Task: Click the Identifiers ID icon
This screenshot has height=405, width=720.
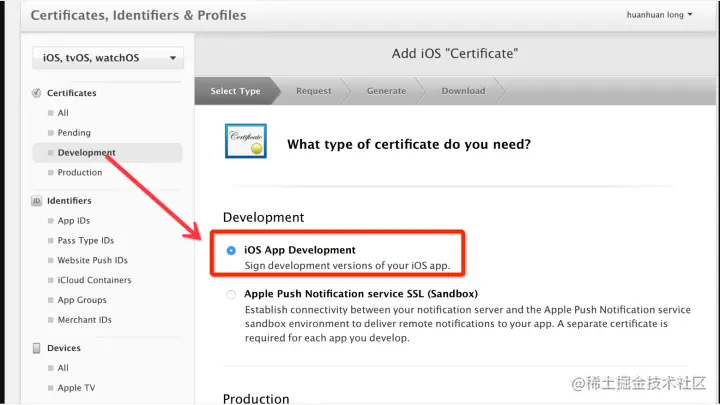Action: 36,201
